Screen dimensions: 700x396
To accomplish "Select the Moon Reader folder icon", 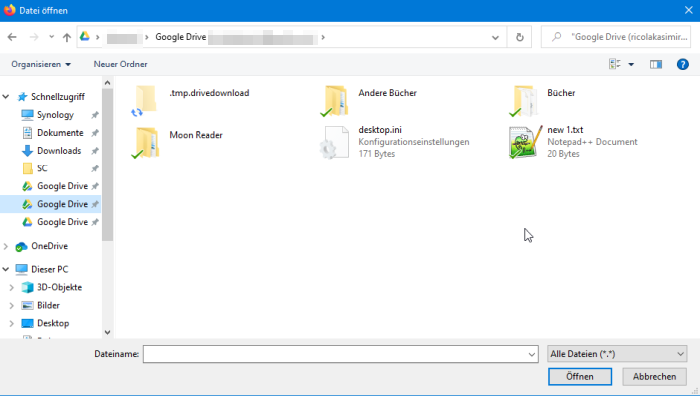I will pos(145,142).
